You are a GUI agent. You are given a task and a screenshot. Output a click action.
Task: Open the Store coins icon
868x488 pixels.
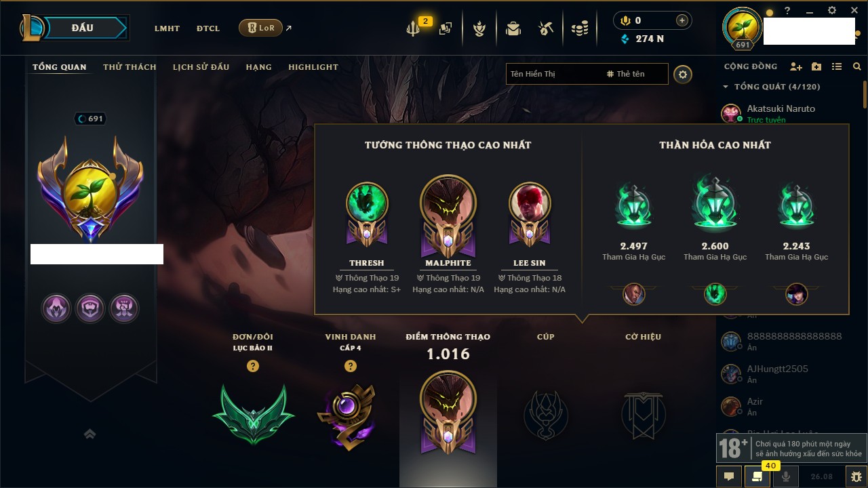[579, 28]
